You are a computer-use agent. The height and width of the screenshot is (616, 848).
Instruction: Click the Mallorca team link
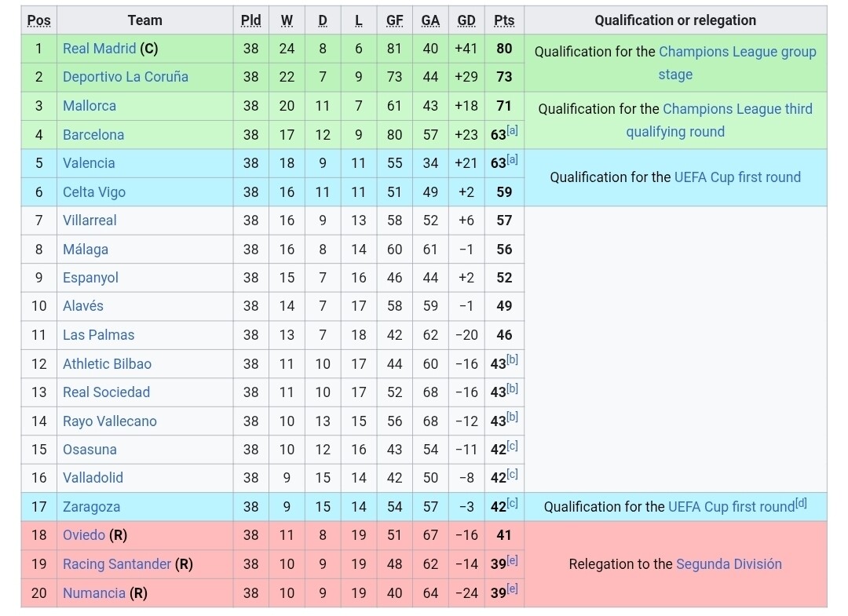click(x=89, y=106)
